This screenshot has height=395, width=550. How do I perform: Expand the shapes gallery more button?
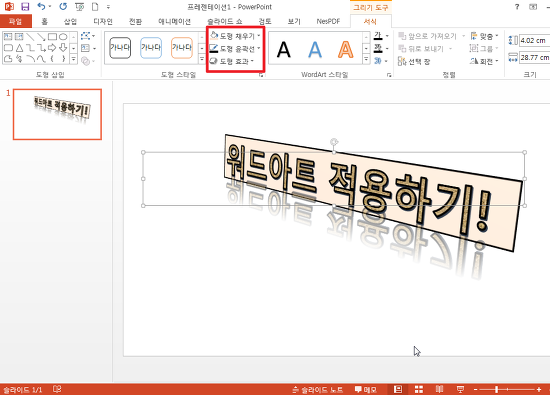point(74,59)
